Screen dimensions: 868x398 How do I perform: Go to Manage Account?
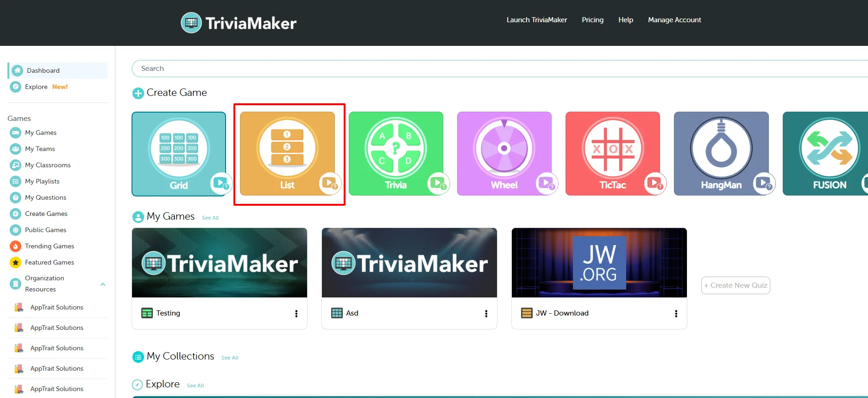[674, 20]
